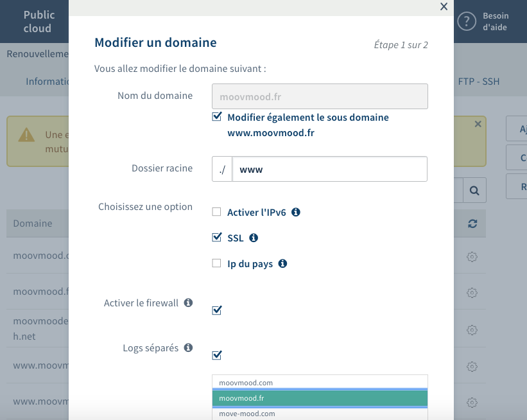The width and height of the screenshot is (527, 420).
Task: Switch to the FTP - SSH tab
Action: [479, 82]
